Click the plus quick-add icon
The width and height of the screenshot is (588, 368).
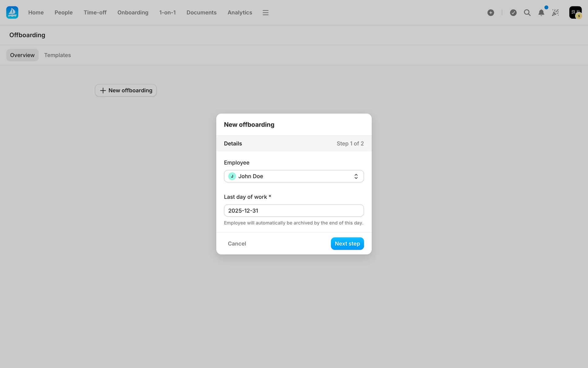coord(491,13)
